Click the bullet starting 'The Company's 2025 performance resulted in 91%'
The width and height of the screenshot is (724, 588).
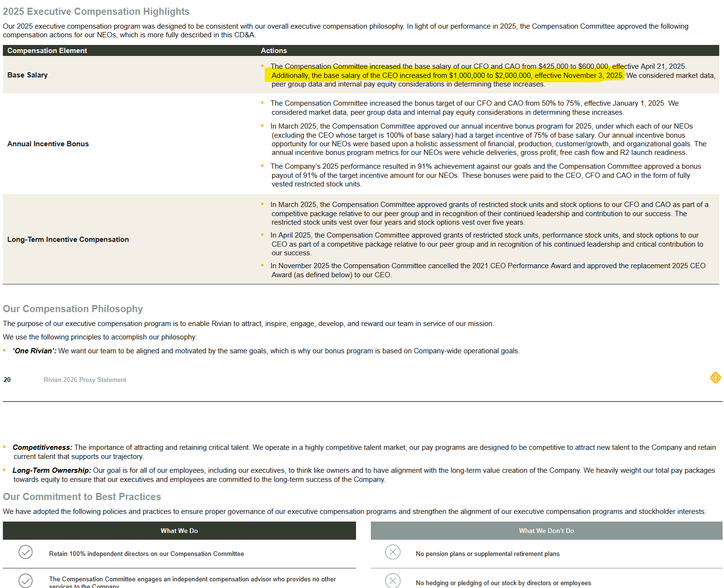(486, 175)
